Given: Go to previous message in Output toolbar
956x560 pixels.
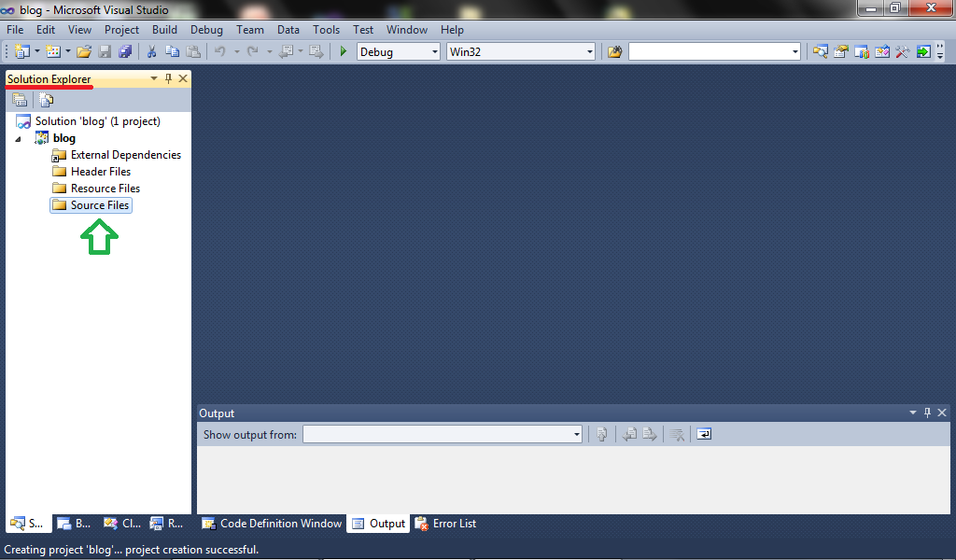Looking at the screenshot, I should coord(629,435).
